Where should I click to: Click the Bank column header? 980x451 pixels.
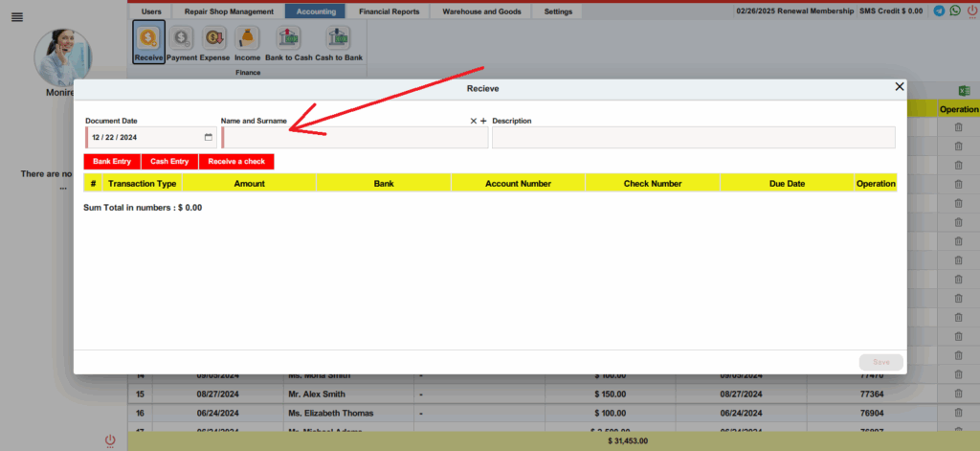(x=384, y=183)
